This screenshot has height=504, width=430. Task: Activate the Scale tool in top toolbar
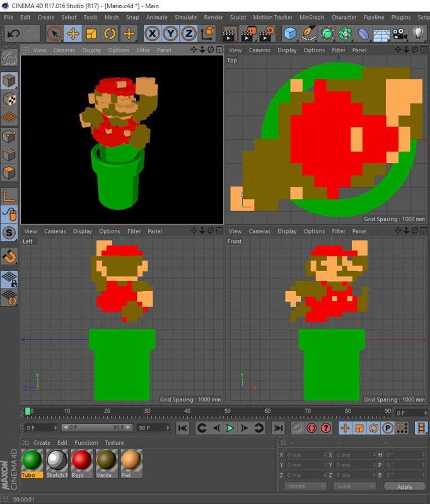coord(91,33)
